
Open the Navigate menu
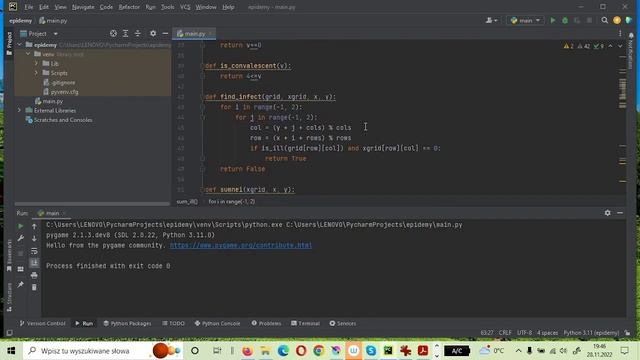coord(83,7)
